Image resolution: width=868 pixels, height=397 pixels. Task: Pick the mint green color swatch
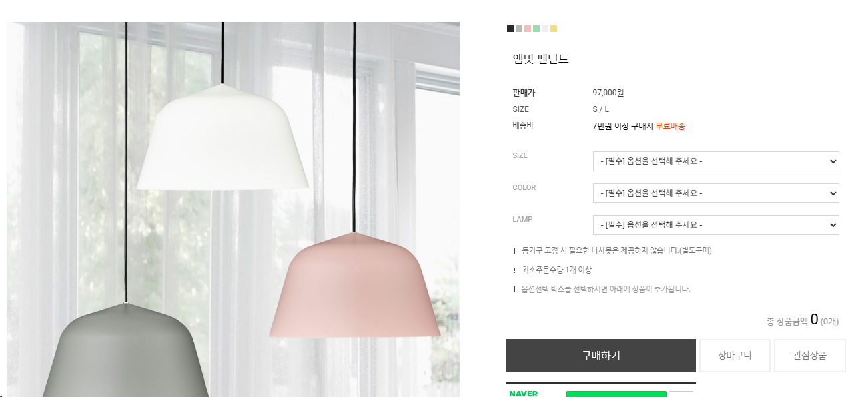[x=536, y=29]
